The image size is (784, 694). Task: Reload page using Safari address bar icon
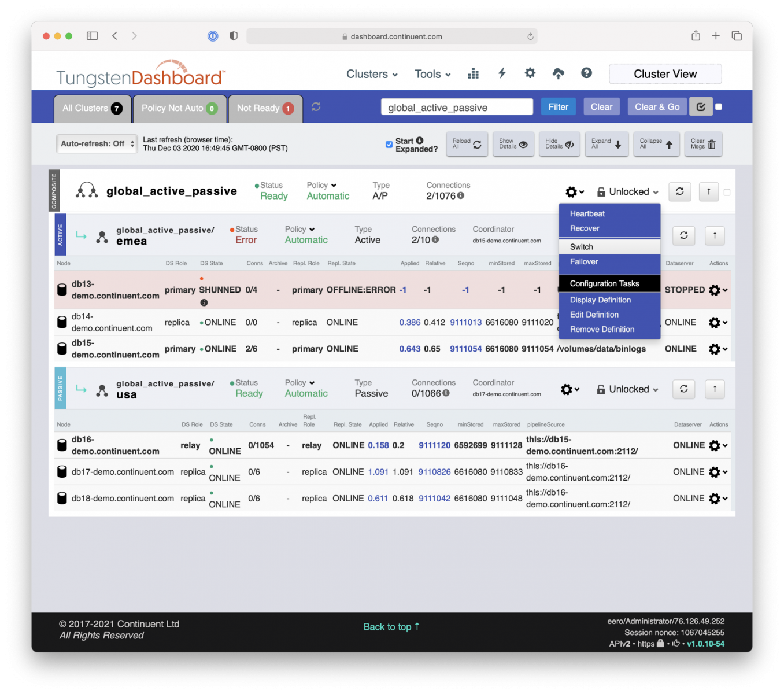530,36
